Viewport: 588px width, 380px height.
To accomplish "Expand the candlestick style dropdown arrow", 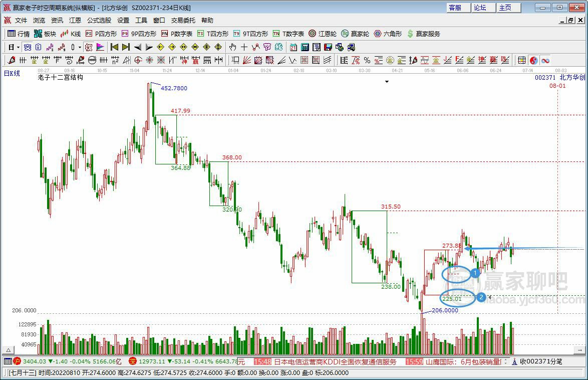I will [80, 47].
